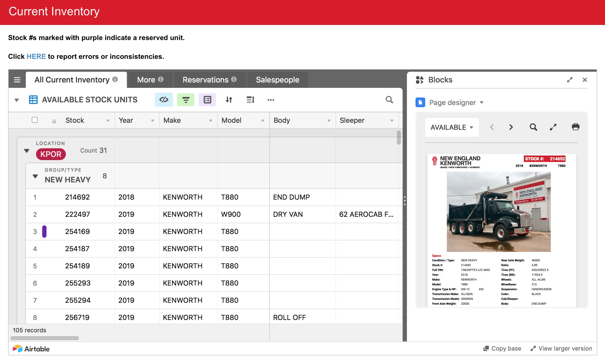The width and height of the screenshot is (605, 364).
Task: Go to previous record in page designer
Action: [x=492, y=127]
